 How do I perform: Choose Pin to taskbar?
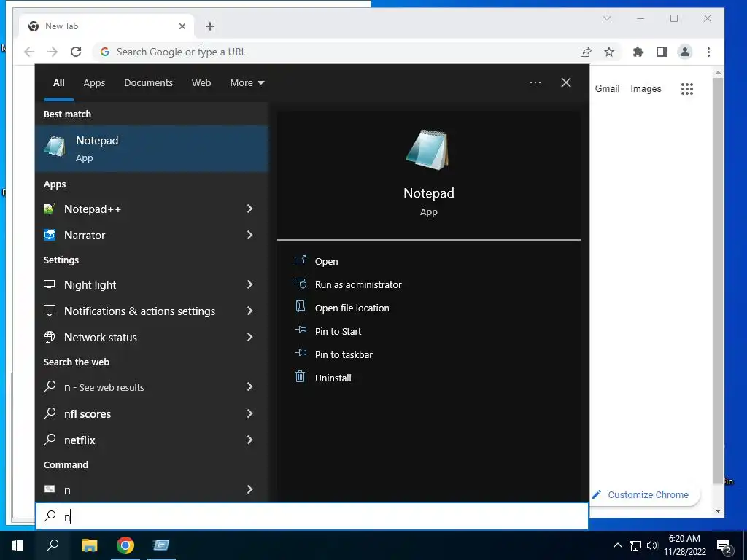click(344, 354)
